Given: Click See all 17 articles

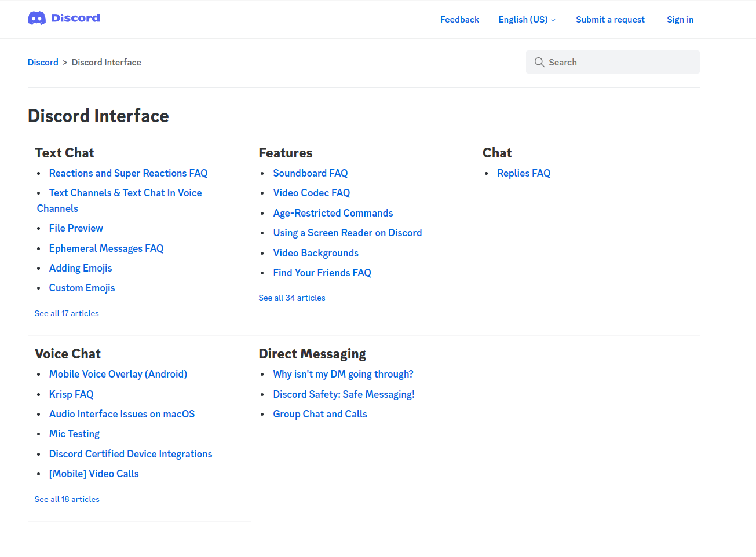Looking at the screenshot, I should point(67,313).
